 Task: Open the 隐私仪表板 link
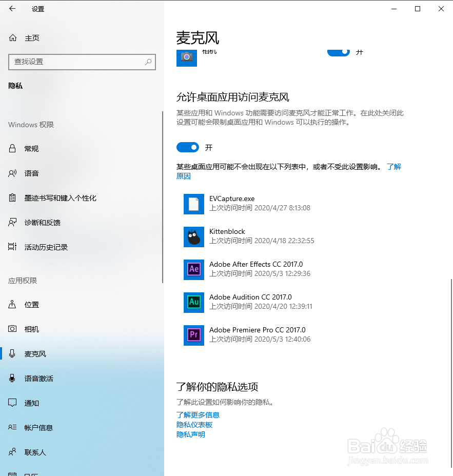coord(194,424)
